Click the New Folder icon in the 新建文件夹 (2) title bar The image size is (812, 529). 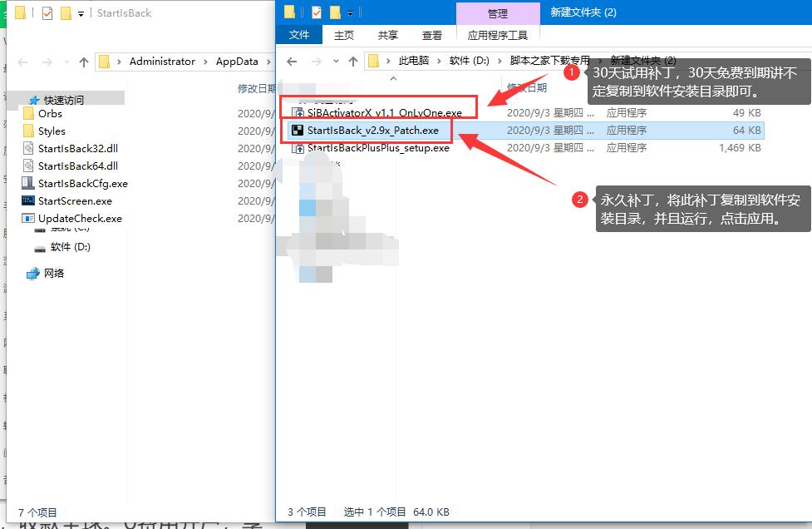[336, 12]
